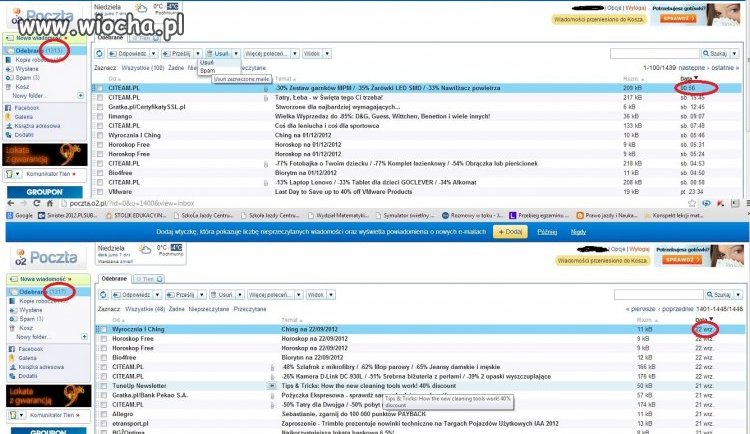This screenshot has width=750, height=434.
Task: Open Książka adresowa in top sidebar
Action: (37, 126)
